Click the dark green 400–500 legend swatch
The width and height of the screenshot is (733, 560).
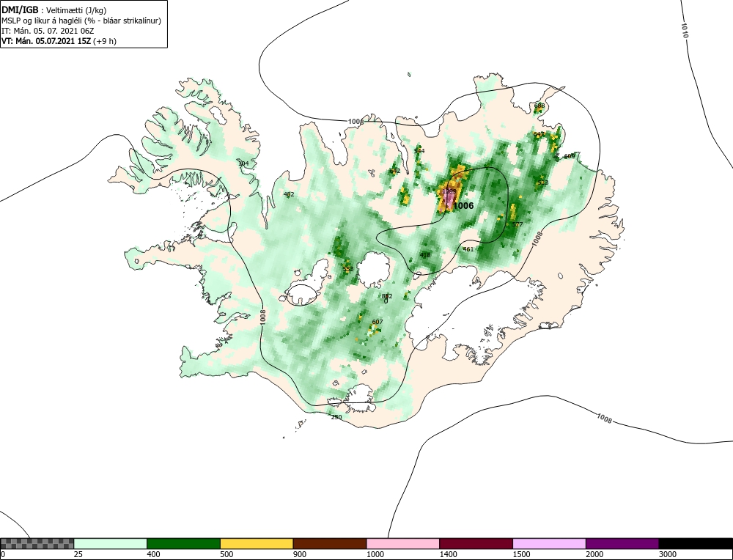pos(183,543)
